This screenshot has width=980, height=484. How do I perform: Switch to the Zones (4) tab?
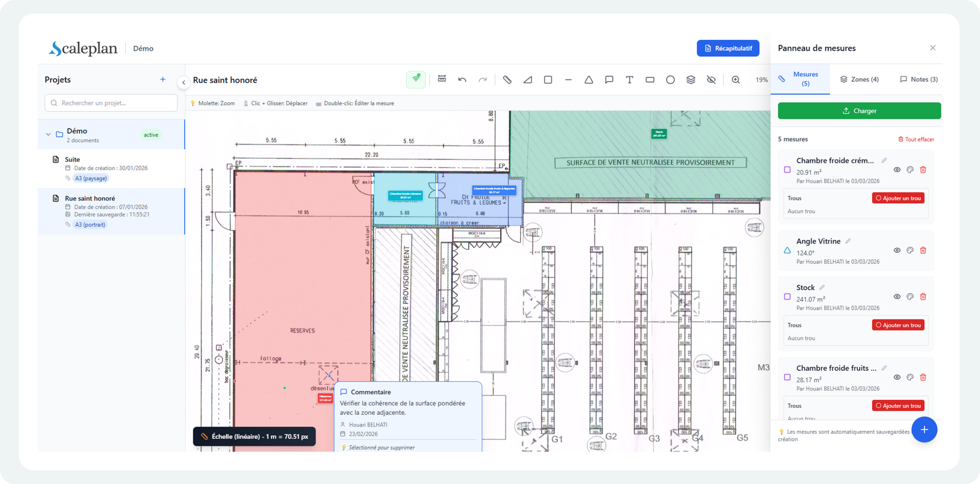859,79
